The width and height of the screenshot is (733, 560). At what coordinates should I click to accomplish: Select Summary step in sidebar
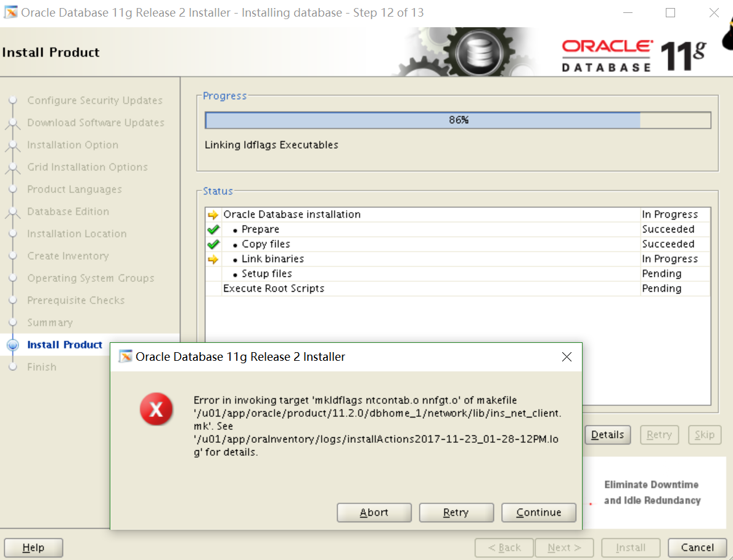50,323
